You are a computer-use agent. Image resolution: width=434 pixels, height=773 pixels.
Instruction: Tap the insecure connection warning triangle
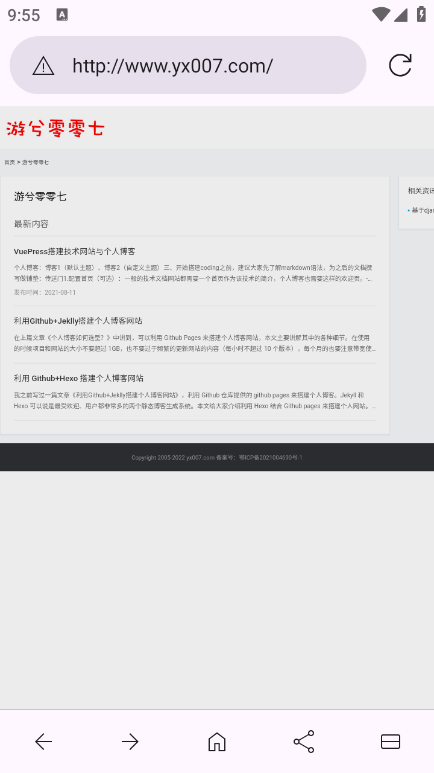pos(43,66)
